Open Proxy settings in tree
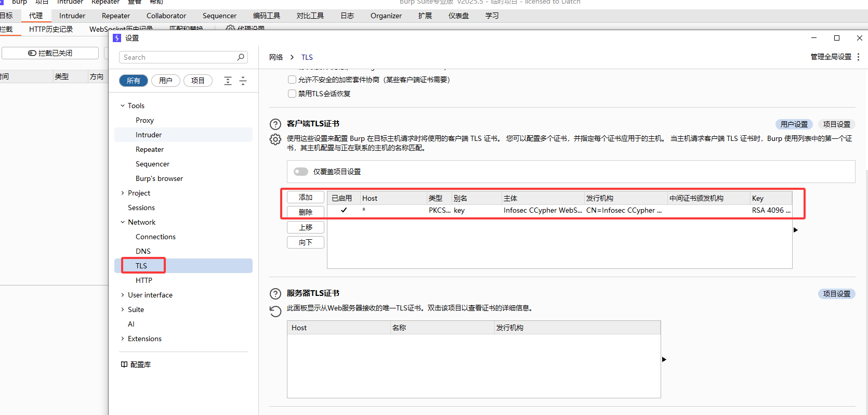Viewport: 868px width, 415px height. coord(144,120)
